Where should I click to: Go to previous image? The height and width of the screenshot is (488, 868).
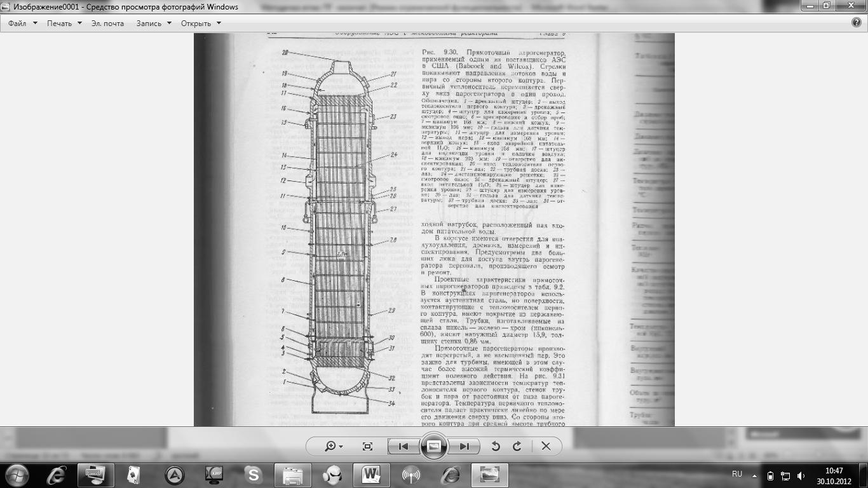(x=403, y=446)
